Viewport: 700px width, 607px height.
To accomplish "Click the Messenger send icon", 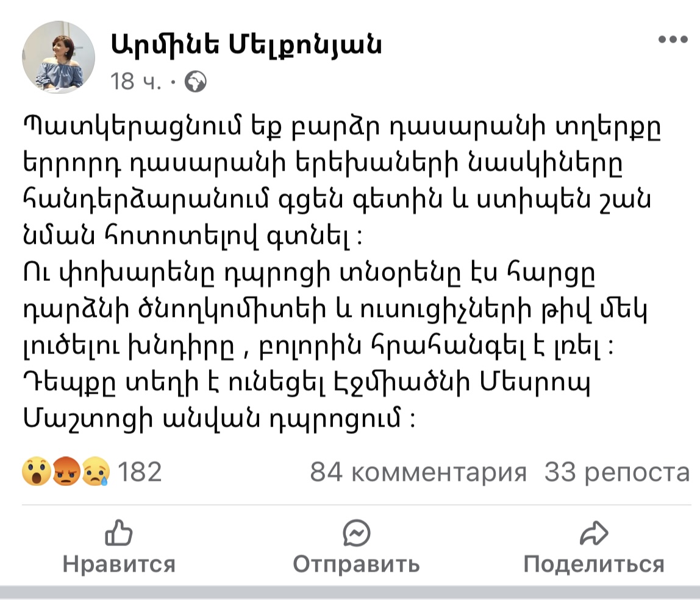I will (356, 533).
